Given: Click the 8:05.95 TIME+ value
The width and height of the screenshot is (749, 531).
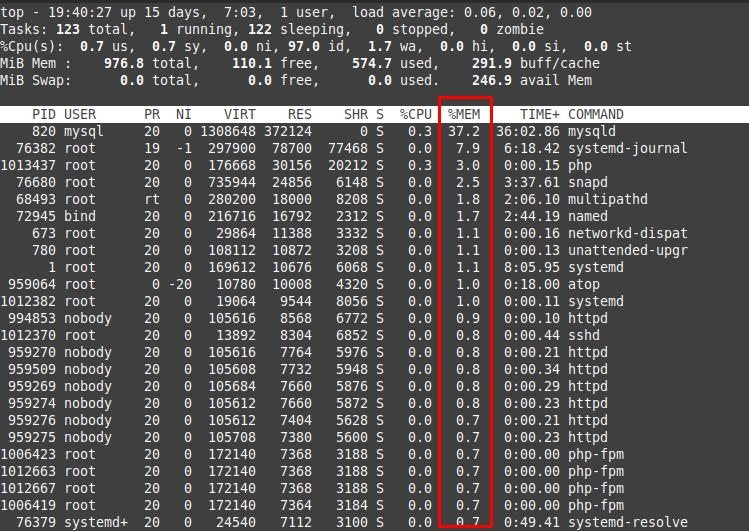Looking at the screenshot, I should (532, 267).
